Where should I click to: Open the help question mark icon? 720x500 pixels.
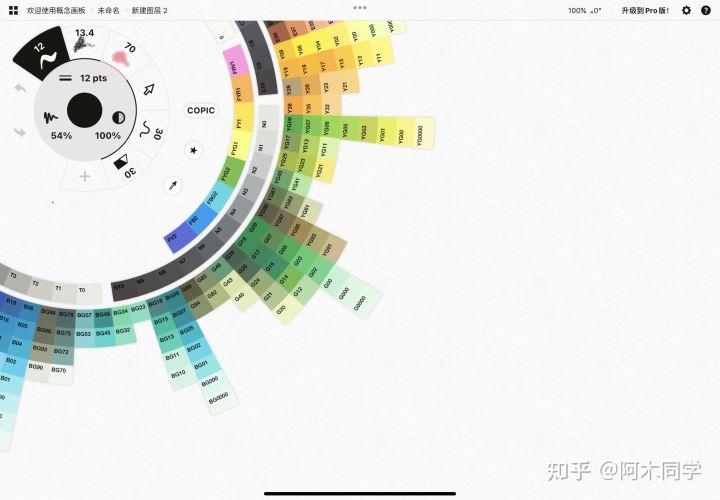tap(706, 10)
